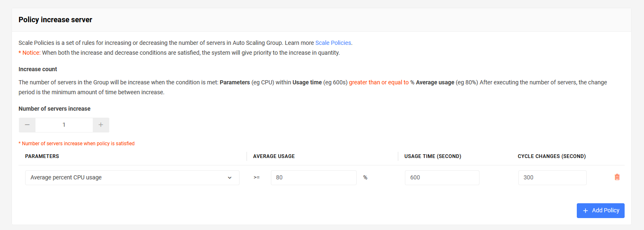Click the PARAMETERS column header
The image size is (644, 230).
click(42, 156)
